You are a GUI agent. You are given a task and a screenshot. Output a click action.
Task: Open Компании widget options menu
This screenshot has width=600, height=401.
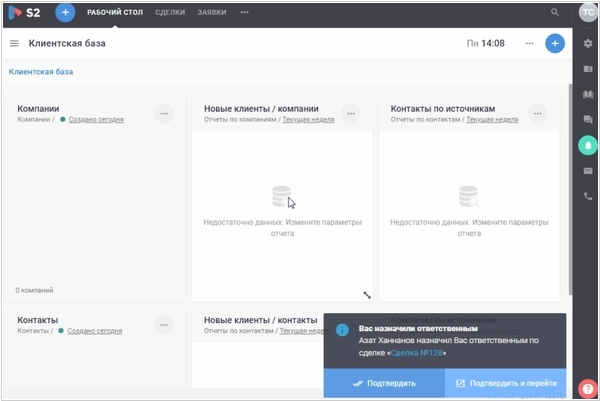click(x=164, y=114)
